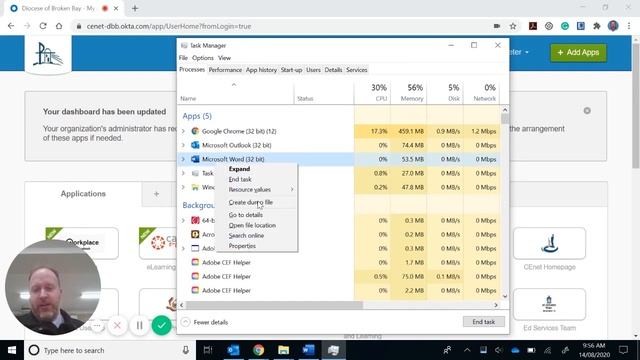
Task: Pause the screen recording
Action: pyautogui.click(x=140, y=325)
